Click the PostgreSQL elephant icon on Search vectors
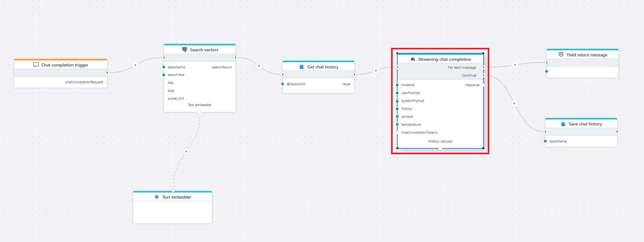This screenshot has width=644, height=242. pyautogui.click(x=184, y=50)
